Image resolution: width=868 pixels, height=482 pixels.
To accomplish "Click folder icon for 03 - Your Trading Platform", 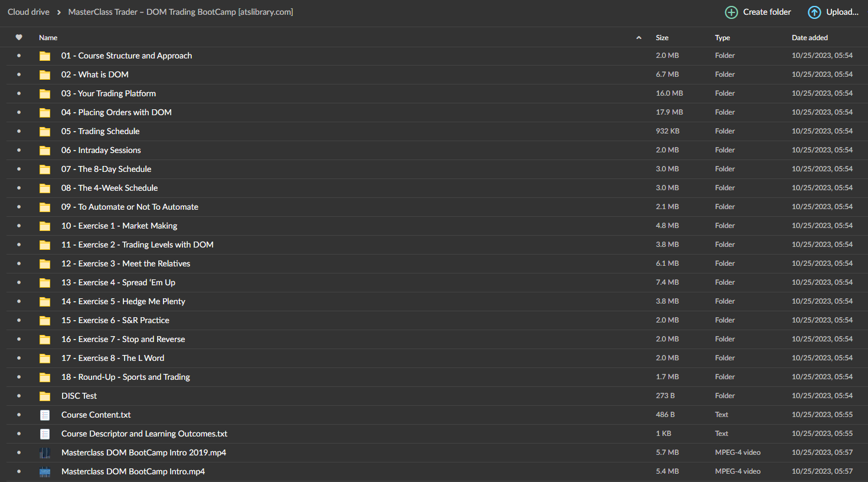I will [x=45, y=94].
